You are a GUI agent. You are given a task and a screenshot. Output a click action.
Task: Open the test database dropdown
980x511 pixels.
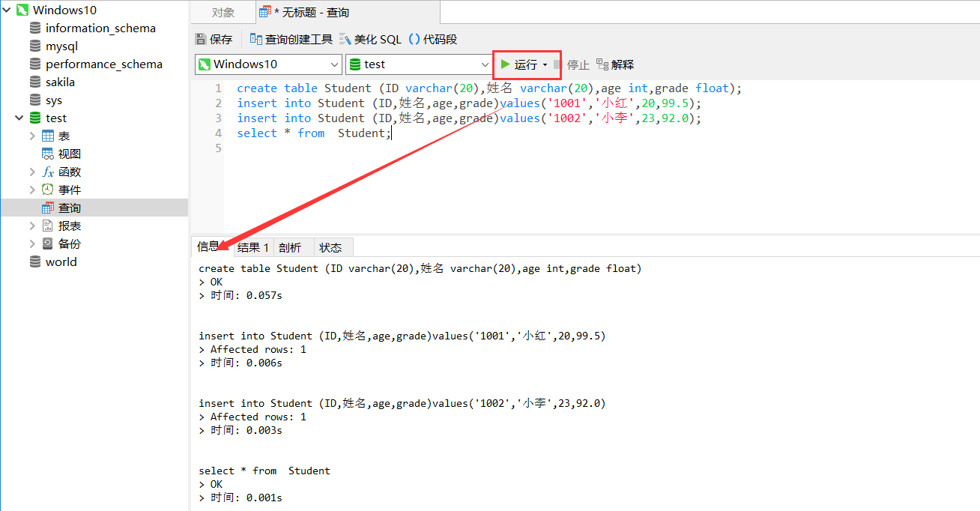485,65
